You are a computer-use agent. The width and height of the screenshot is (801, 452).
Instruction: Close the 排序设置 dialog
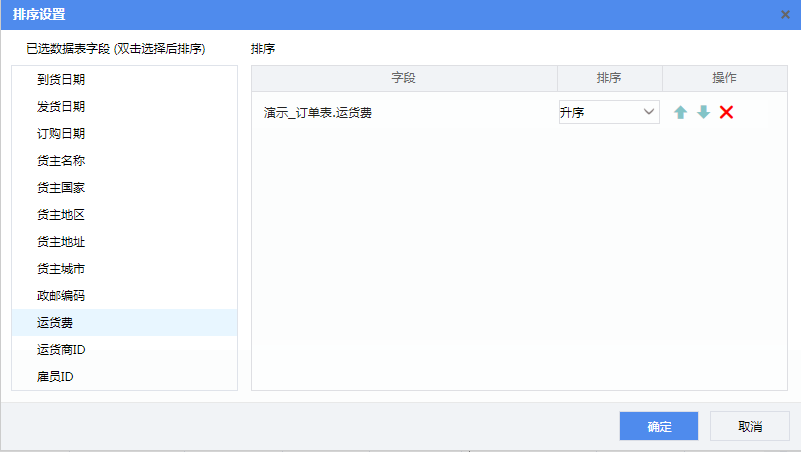point(785,14)
